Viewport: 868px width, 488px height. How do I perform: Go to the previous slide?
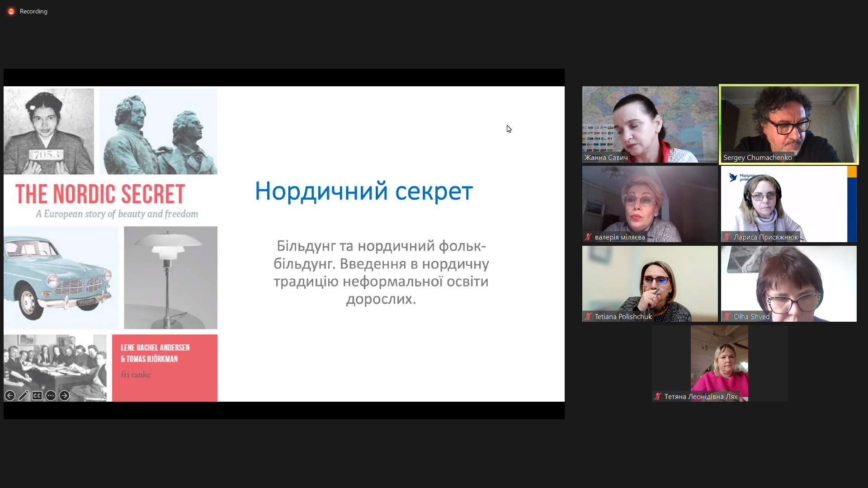click(x=10, y=395)
